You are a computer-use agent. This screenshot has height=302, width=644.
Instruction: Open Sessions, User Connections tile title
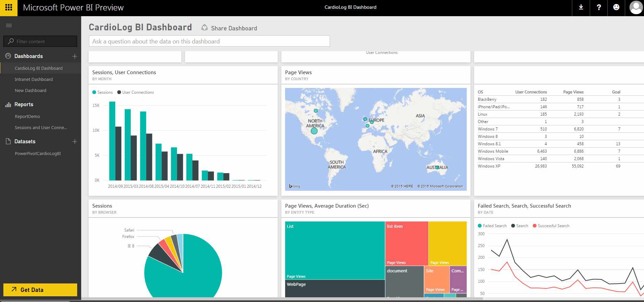124,72
